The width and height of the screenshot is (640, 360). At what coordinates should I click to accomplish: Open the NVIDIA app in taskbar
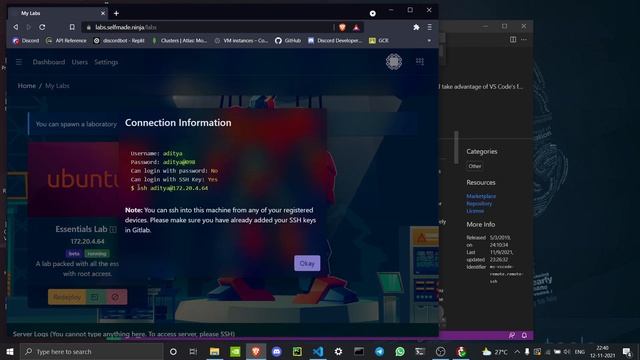[x=235, y=351]
